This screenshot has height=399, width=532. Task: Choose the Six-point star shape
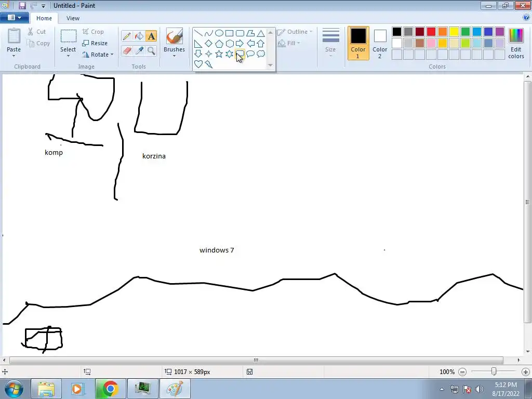click(x=229, y=54)
